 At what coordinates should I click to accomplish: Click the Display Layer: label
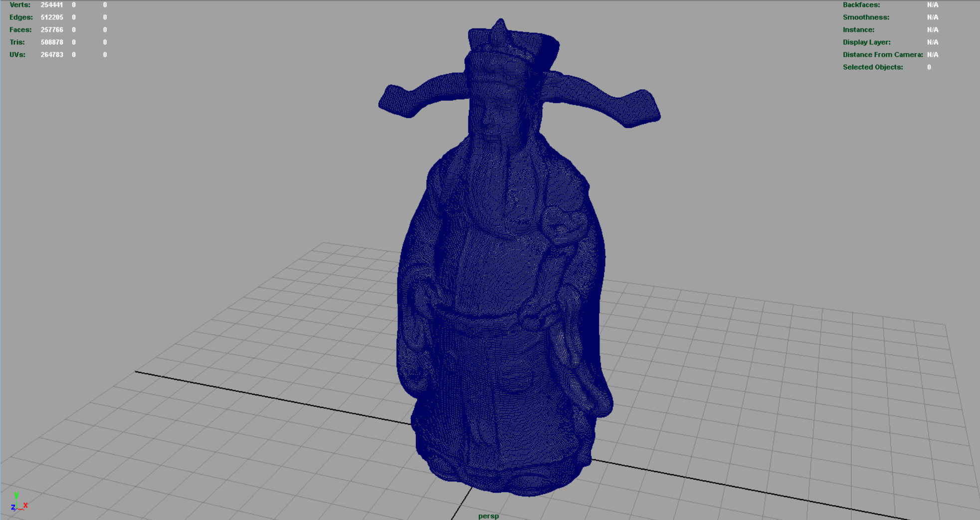[x=867, y=42]
